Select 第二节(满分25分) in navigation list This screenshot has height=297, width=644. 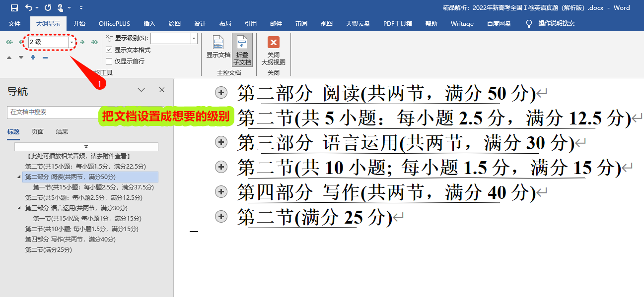(49, 250)
